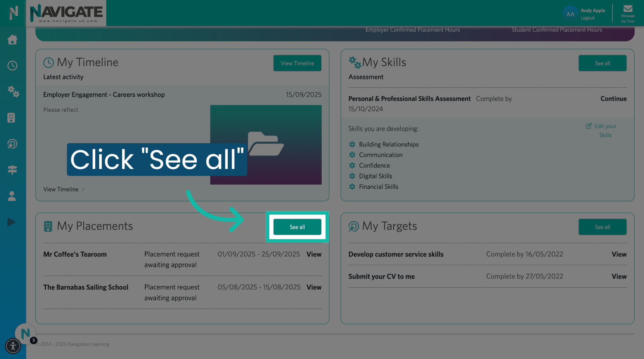The width and height of the screenshot is (644, 359).
Task: Click My Targets heading
Action: (389, 226)
